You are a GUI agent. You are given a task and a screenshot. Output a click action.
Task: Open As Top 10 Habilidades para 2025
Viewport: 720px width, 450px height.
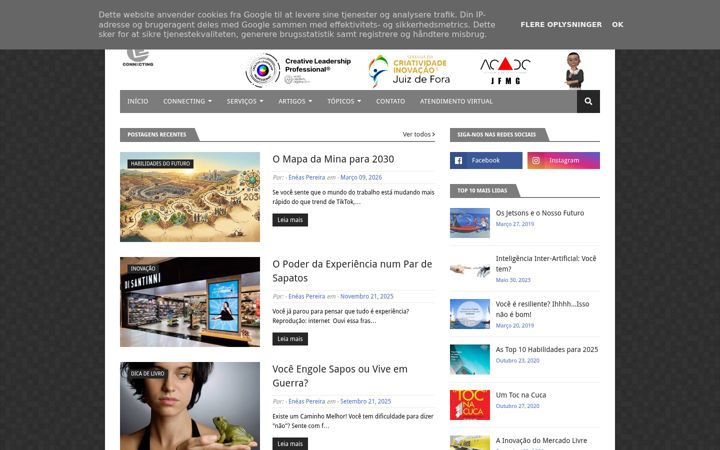pos(547,349)
